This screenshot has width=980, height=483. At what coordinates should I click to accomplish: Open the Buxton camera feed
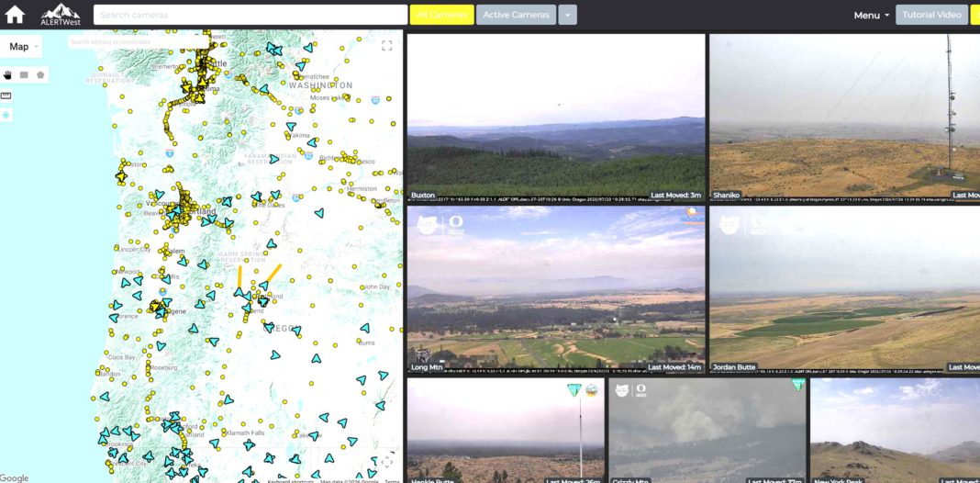(556, 117)
